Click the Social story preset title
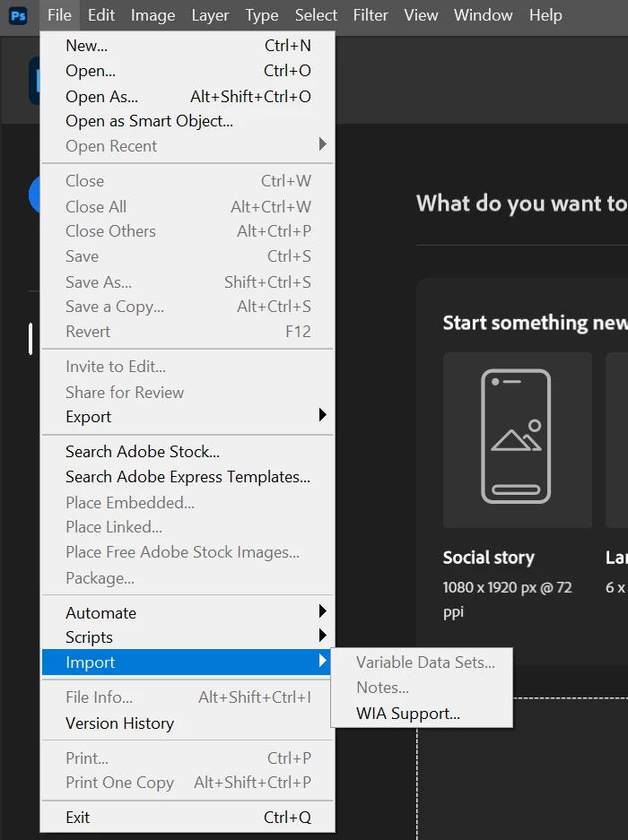This screenshot has height=840, width=628. coord(489,558)
